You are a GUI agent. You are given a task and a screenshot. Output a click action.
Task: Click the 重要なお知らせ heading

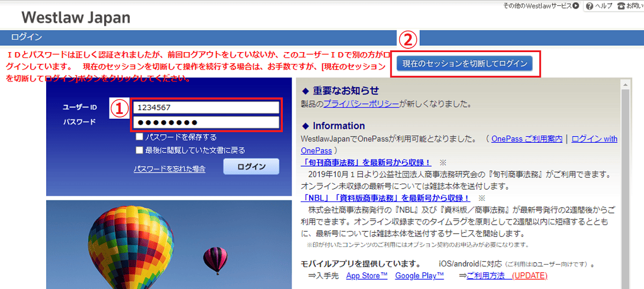click(346, 91)
